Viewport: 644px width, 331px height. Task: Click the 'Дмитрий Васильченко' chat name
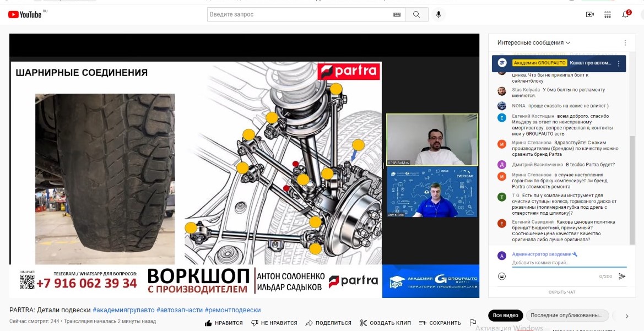coord(538,165)
